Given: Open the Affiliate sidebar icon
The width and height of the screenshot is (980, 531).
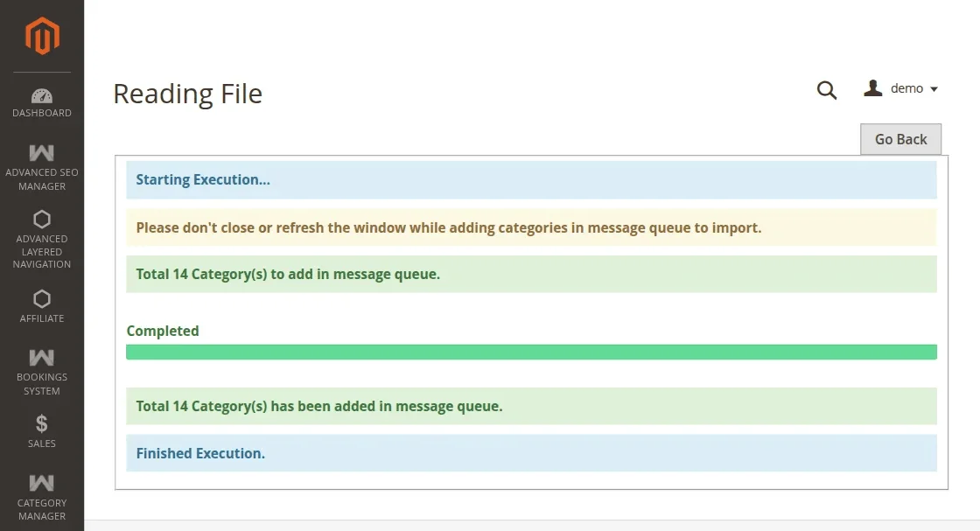Looking at the screenshot, I should click(41, 300).
